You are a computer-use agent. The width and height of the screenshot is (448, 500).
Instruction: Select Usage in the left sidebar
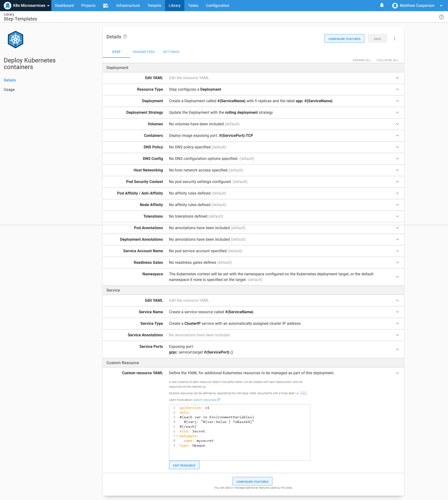coord(9,89)
